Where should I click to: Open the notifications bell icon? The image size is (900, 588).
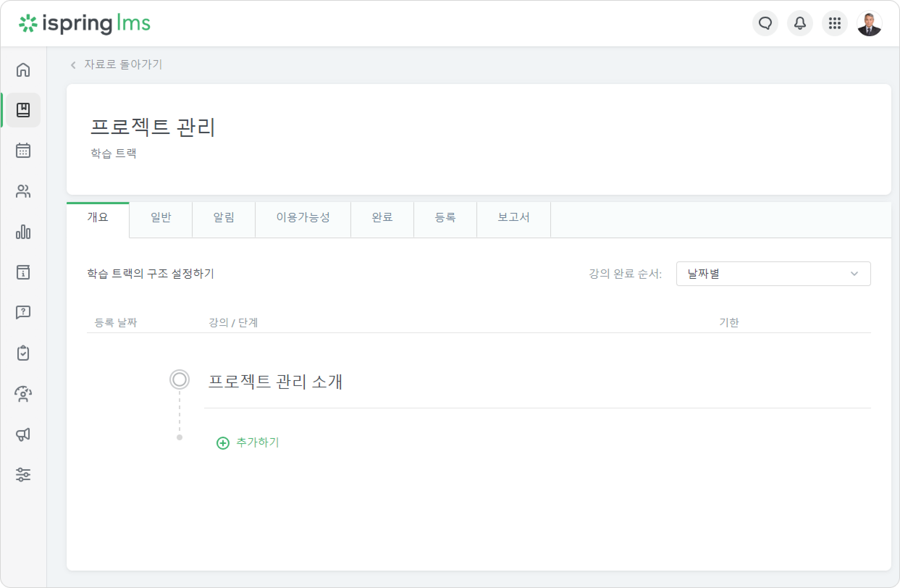pyautogui.click(x=800, y=24)
